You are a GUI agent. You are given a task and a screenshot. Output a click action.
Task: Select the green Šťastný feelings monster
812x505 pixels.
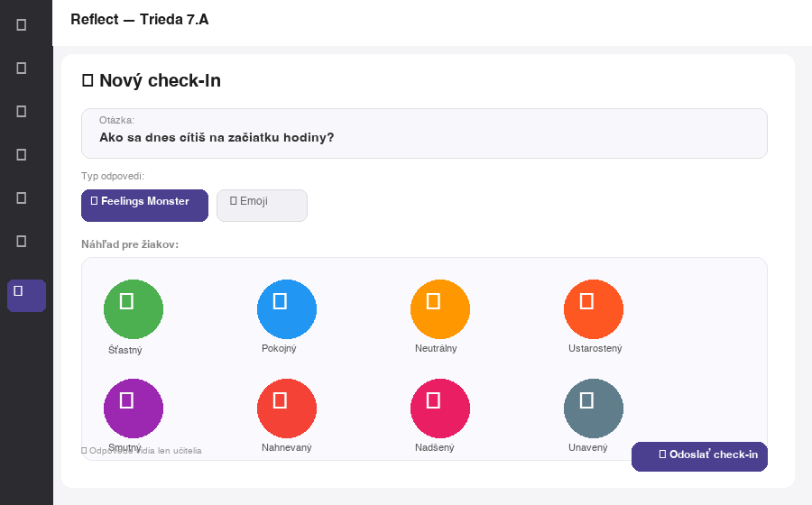(x=134, y=309)
